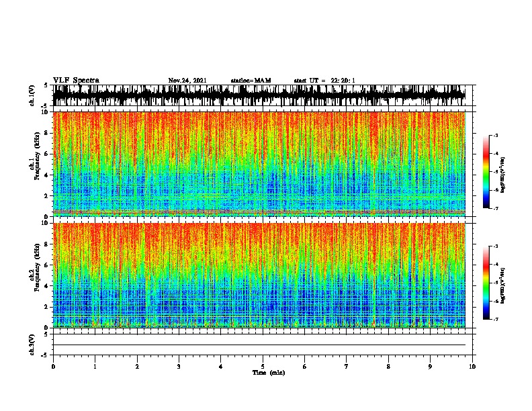Select the date text "Nov.24, 2021"
Image resolution: width=532 pixels, height=411 pixels.
(187, 81)
